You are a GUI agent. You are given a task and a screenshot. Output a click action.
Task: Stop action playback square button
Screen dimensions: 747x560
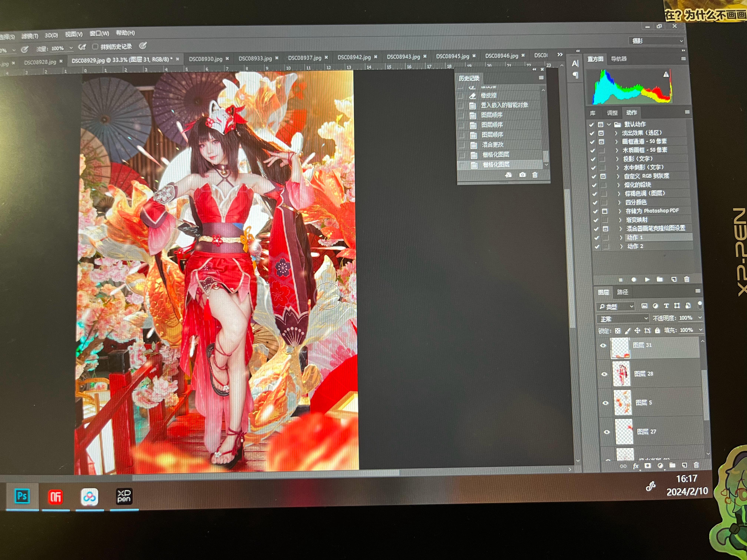pos(620,280)
